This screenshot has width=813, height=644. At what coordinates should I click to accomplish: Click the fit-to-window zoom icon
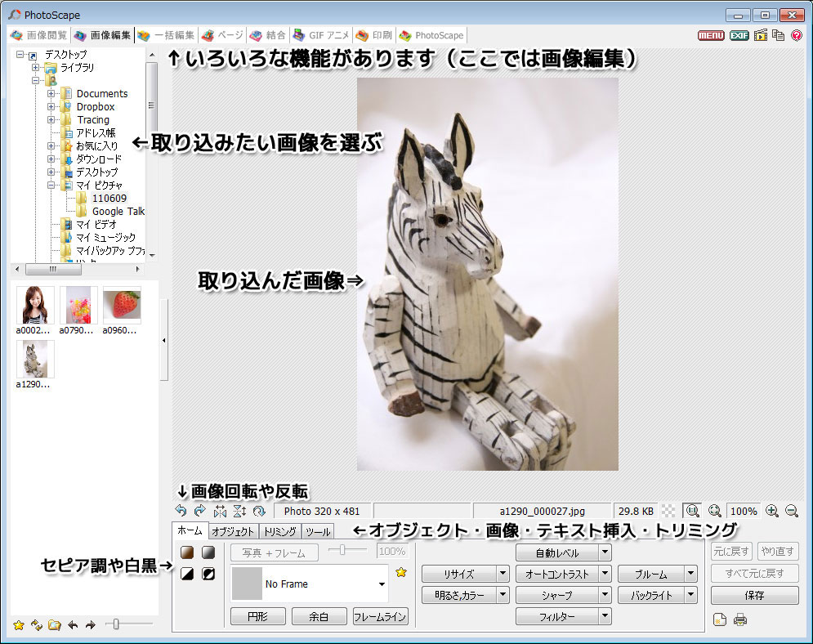(x=715, y=511)
